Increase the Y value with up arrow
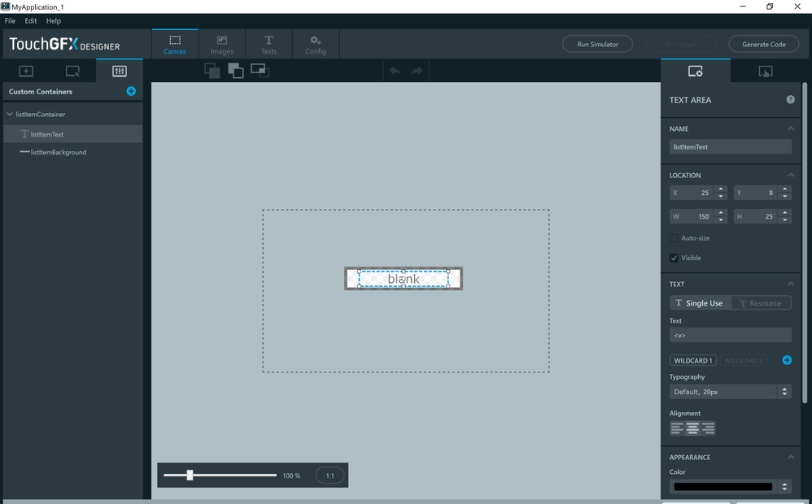 pos(785,189)
